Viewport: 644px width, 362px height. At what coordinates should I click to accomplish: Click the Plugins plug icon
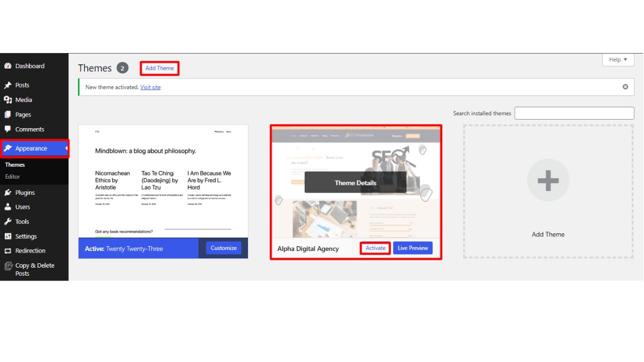pos(8,193)
